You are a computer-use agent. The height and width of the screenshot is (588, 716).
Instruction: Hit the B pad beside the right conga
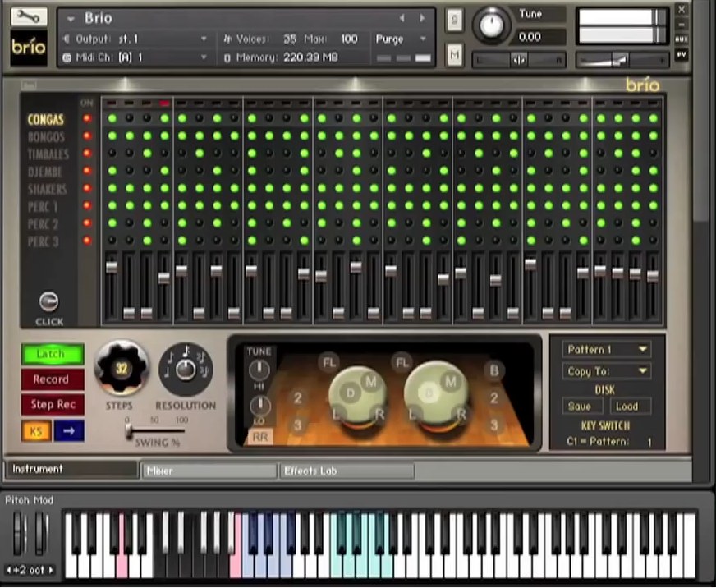pyautogui.click(x=494, y=370)
